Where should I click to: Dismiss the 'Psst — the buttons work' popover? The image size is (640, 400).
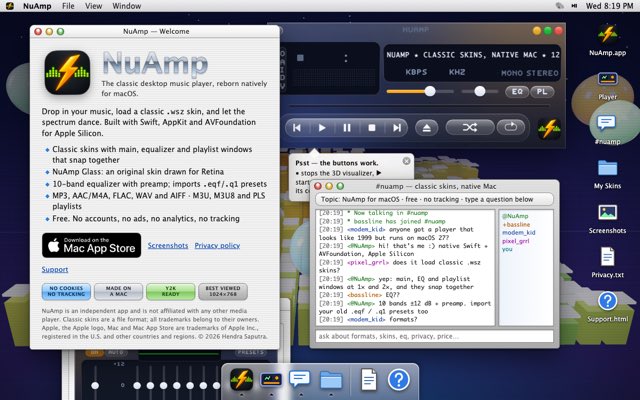[x=406, y=161]
